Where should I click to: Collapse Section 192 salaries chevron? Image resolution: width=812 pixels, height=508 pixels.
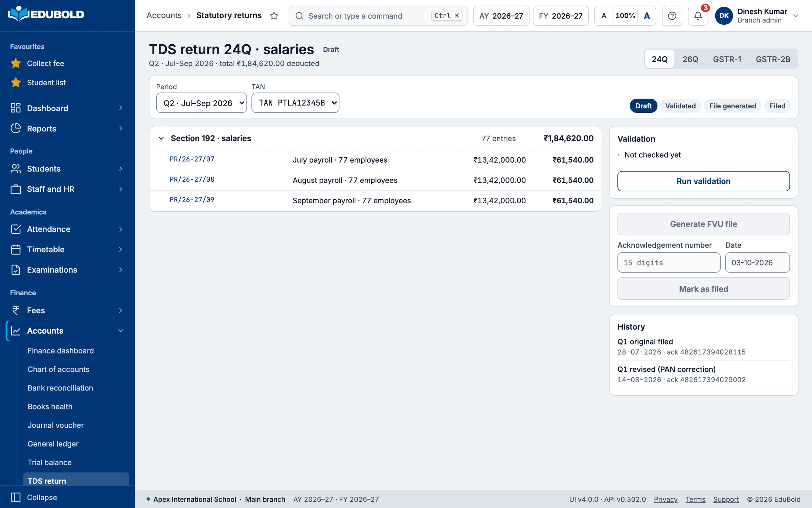click(x=161, y=138)
